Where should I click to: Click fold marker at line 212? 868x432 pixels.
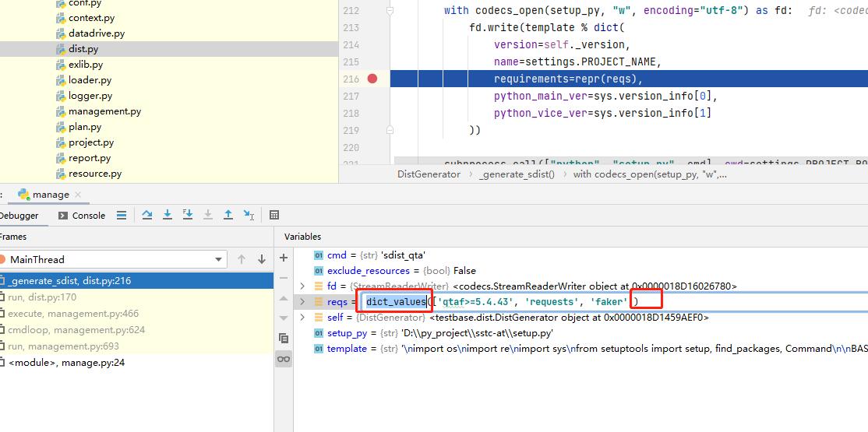click(390, 11)
